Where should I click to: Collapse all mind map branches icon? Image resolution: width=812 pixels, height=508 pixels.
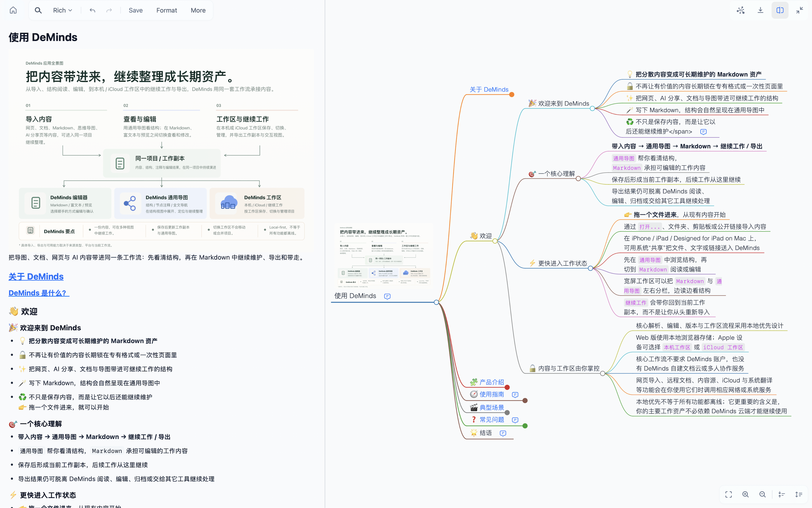[781, 494]
